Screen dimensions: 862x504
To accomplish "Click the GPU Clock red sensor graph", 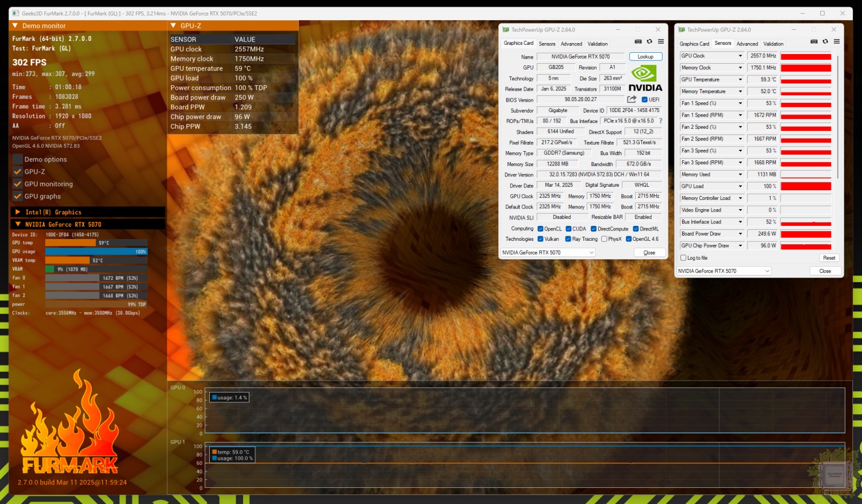I will (806, 56).
